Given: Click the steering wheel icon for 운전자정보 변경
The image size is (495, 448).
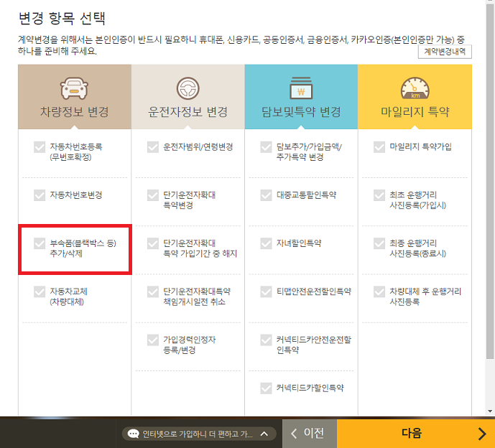Looking at the screenshot, I should point(188,88).
